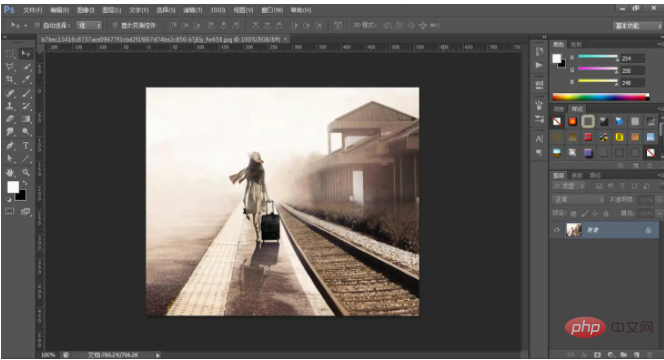This screenshot has height=360, width=664.
Task: Select the Zoom tool
Action: click(26, 172)
